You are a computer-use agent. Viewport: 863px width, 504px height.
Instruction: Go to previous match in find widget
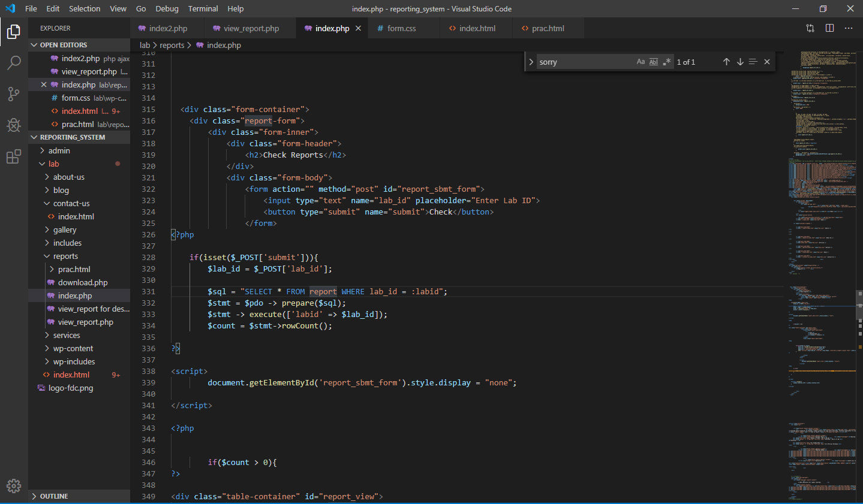tap(726, 62)
